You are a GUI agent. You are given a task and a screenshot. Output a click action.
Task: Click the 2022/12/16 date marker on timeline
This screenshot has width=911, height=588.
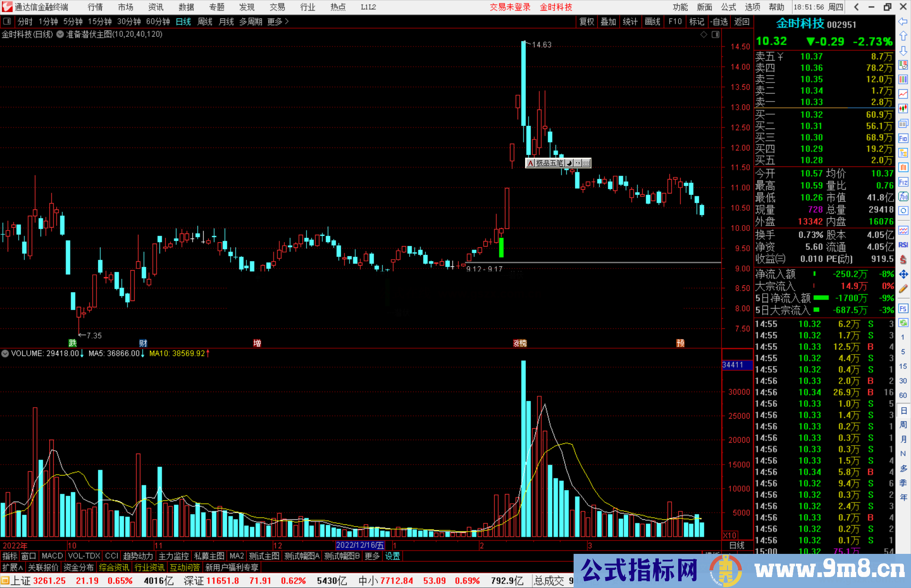(360, 545)
